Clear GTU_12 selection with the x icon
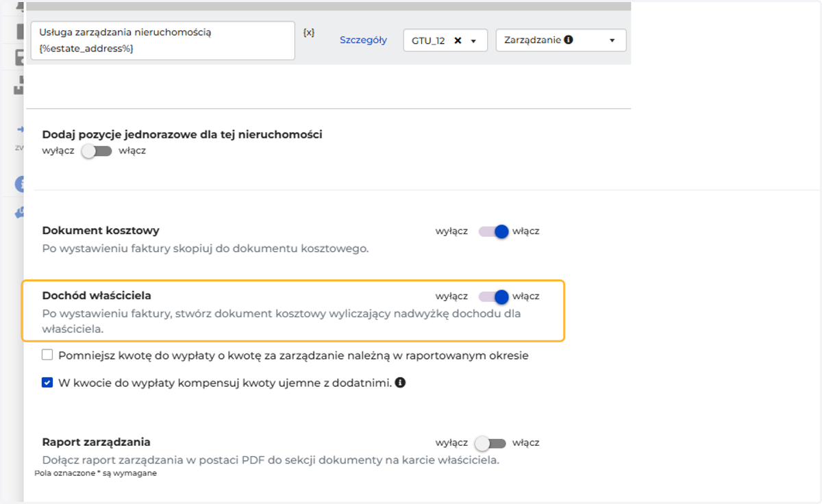 pyautogui.click(x=458, y=40)
